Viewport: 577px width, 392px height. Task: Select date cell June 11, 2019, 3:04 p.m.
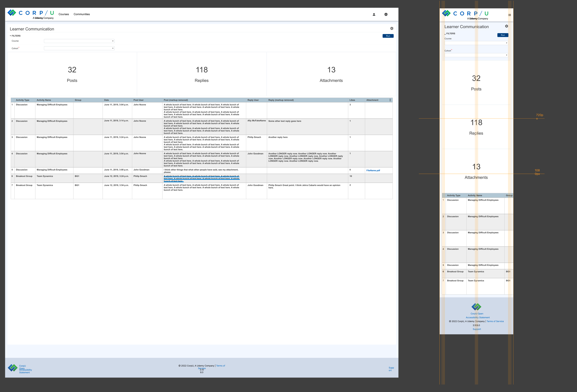(x=116, y=105)
